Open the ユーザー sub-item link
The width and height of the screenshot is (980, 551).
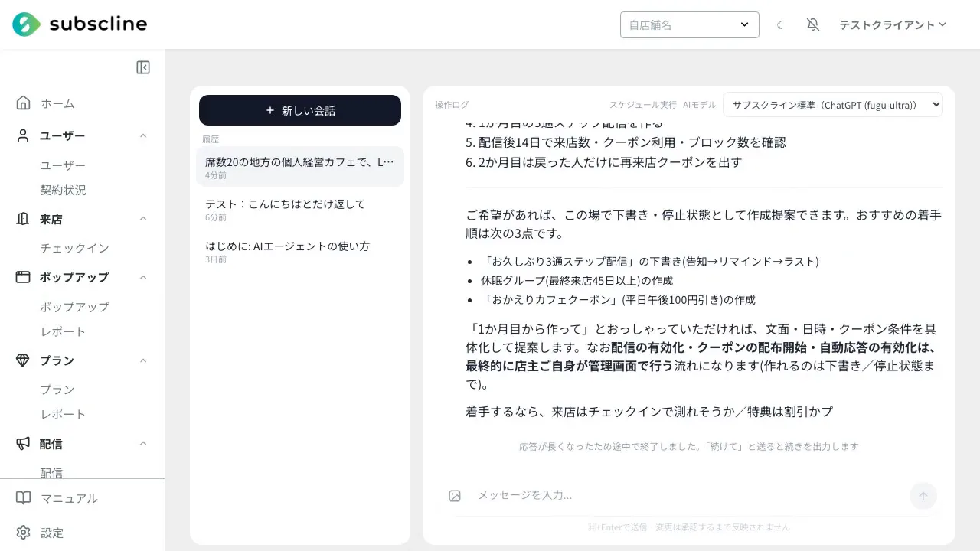[63, 165]
